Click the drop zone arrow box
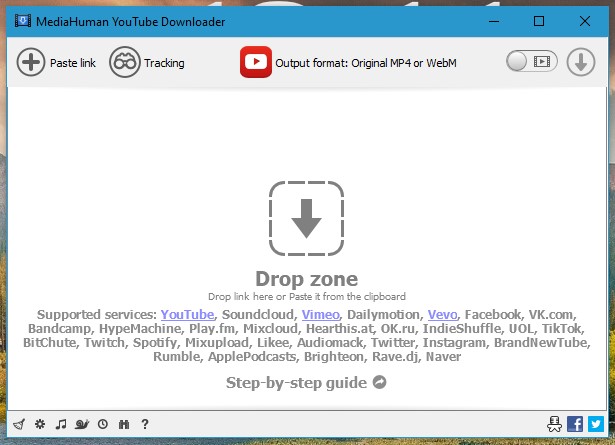Image resolution: width=615 pixels, height=445 pixels. coord(306,218)
